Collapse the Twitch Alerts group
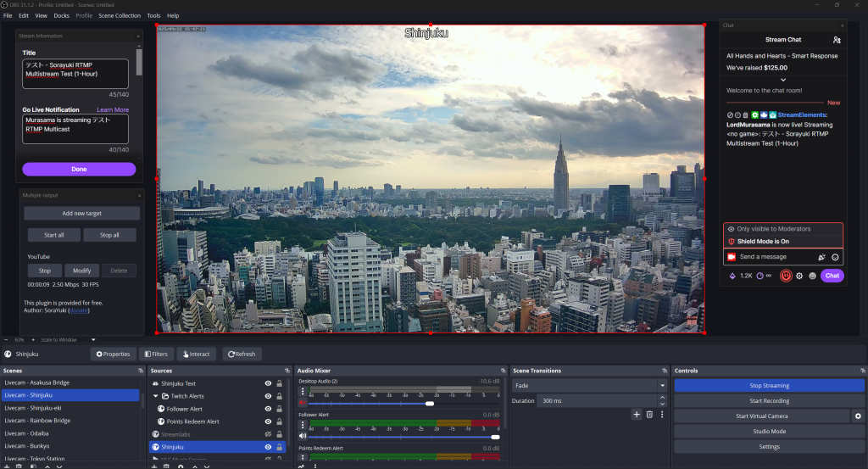The width and height of the screenshot is (868, 469). [x=155, y=396]
